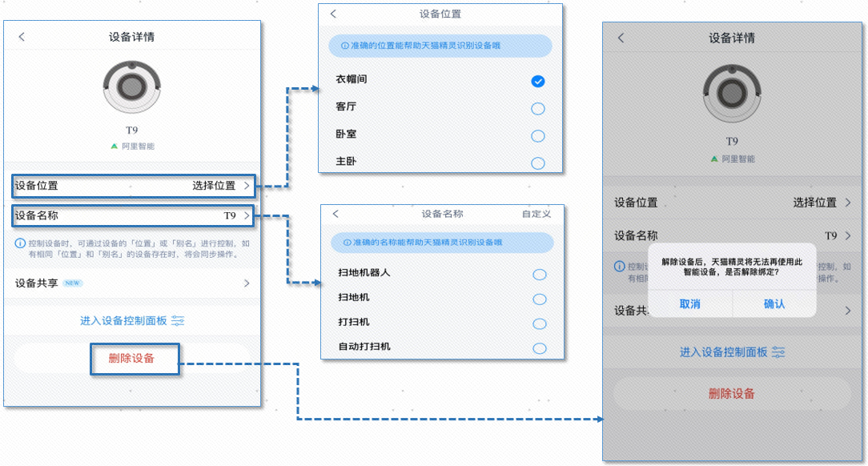Expand the 设备名称 T9 row
Image resolution: width=868 pixels, height=466 pixels.
[134, 216]
